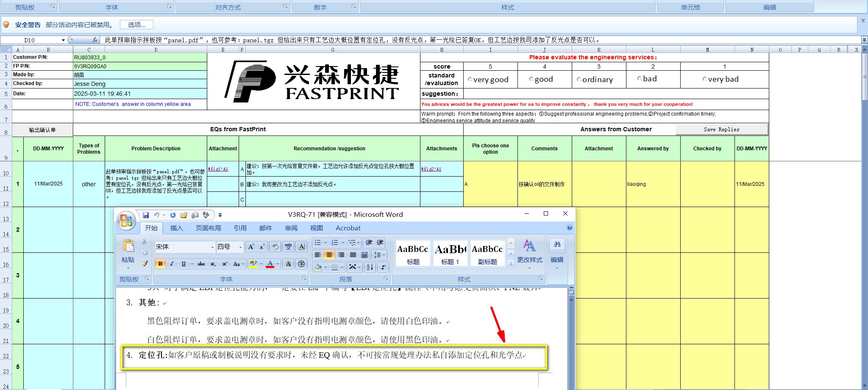Screen dimensions: 868x390
Task: Open file folder icon in Word quick toolbar
Action: point(184,215)
